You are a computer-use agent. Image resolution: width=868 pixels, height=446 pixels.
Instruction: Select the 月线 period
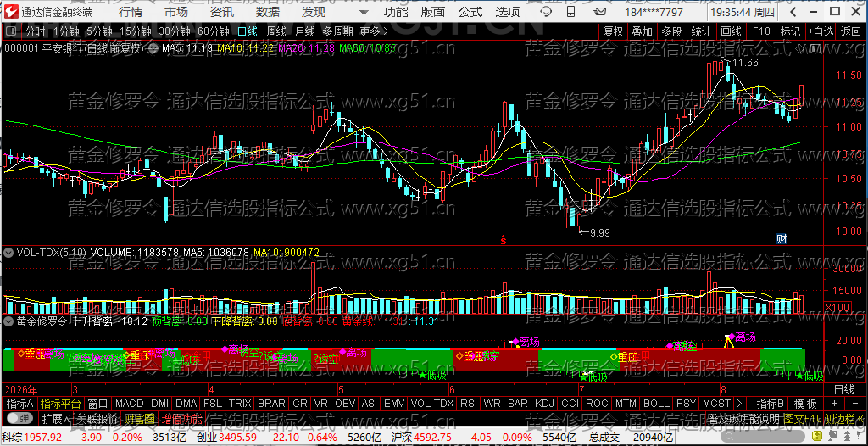coord(305,31)
